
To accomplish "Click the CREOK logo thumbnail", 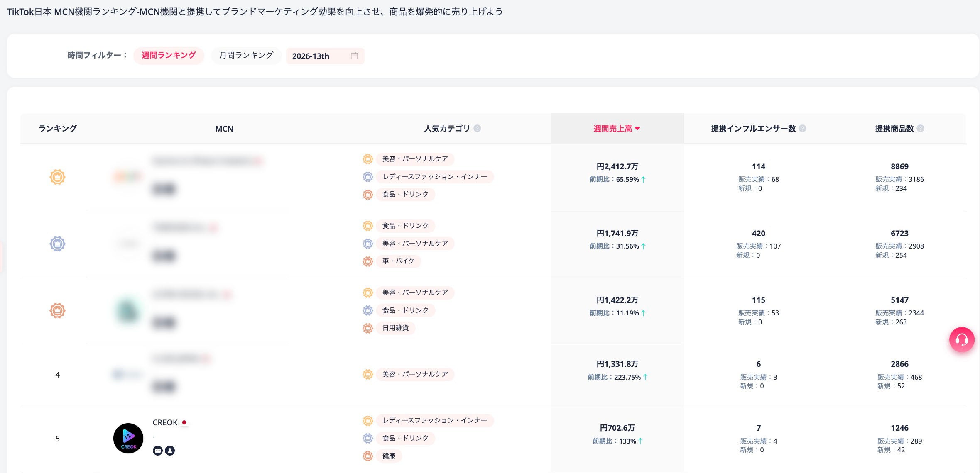I will (x=128, y=439).
